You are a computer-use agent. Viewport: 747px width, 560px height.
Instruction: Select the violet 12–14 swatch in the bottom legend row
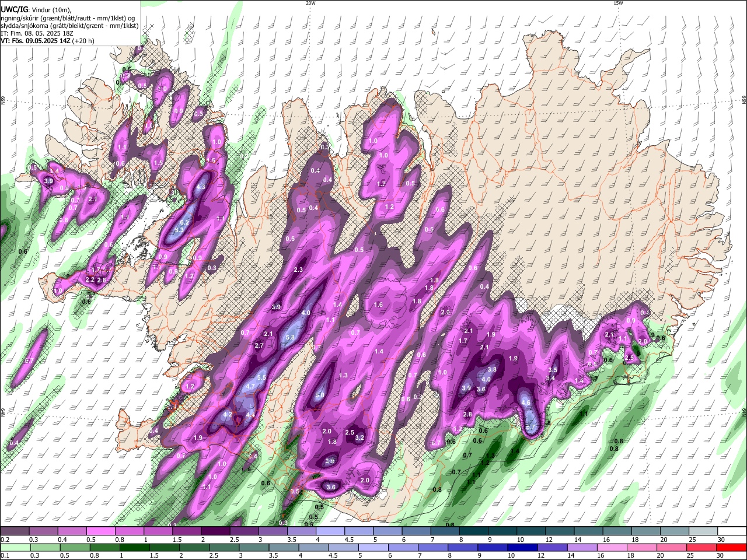tap(552, 547)
